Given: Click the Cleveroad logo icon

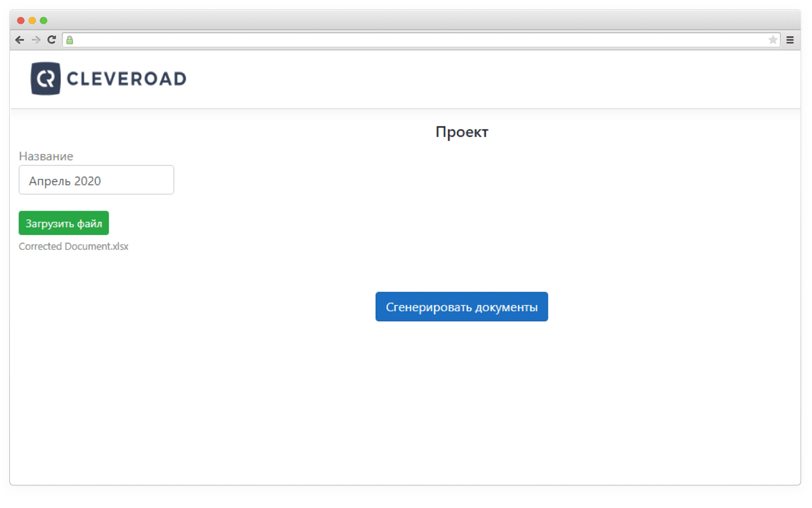Looking at the screenshot, I should (46, 78).
